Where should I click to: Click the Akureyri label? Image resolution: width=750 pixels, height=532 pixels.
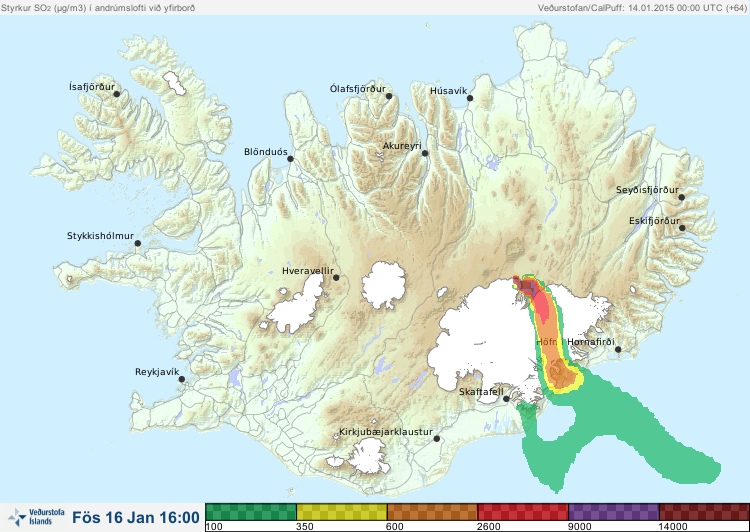coord(402,146)
